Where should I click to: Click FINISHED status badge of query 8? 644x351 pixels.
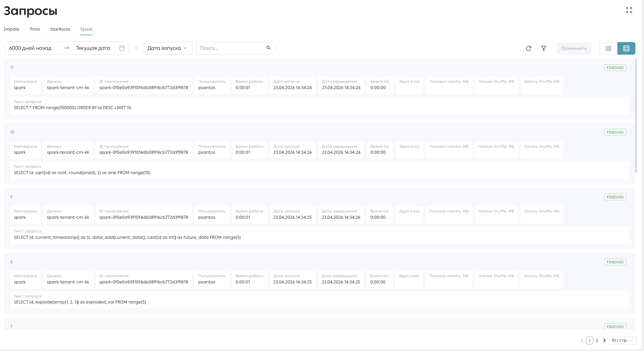pyautogui.click(x=615, y=262)
